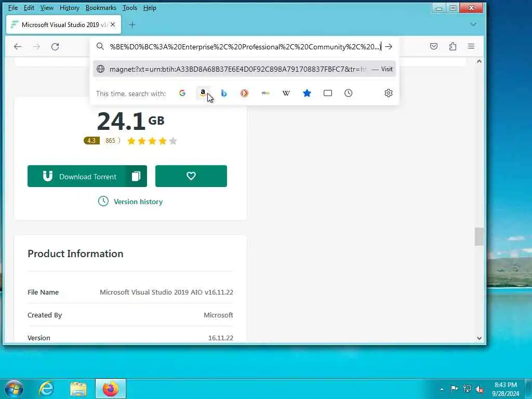Screen dimensions: 532x399
Task: Open the Tools menu
Action: click(x=129, y=7)
